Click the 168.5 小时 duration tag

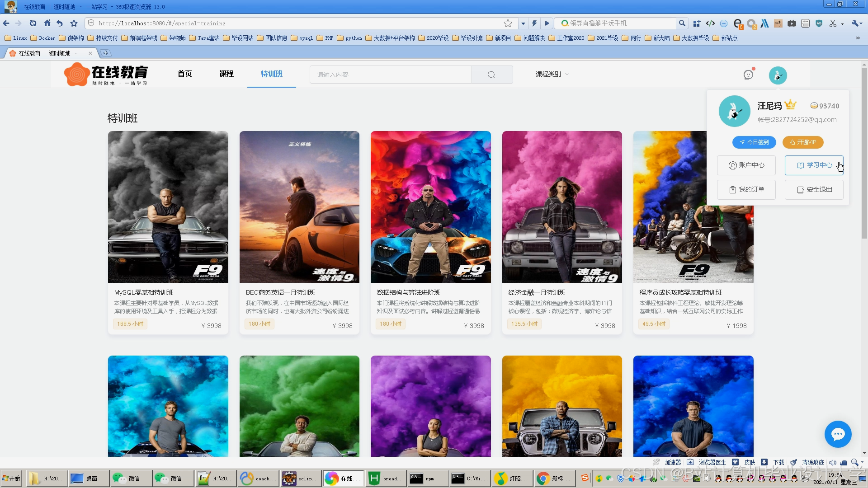(x=130, y=324)
